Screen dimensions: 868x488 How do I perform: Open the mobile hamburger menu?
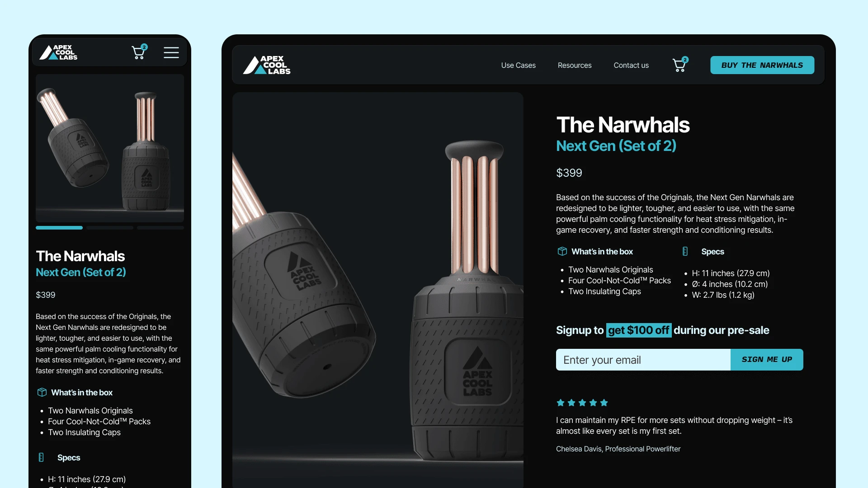tap(171, 52)
